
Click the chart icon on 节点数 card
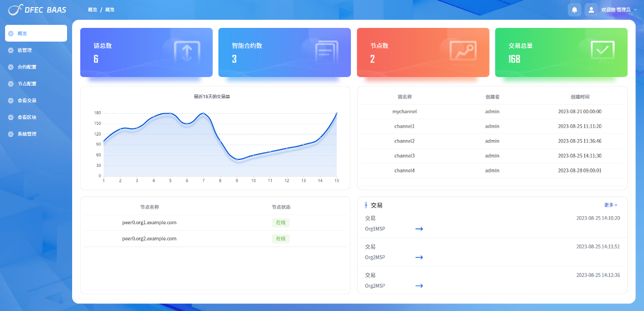click(x=463, y=52)
